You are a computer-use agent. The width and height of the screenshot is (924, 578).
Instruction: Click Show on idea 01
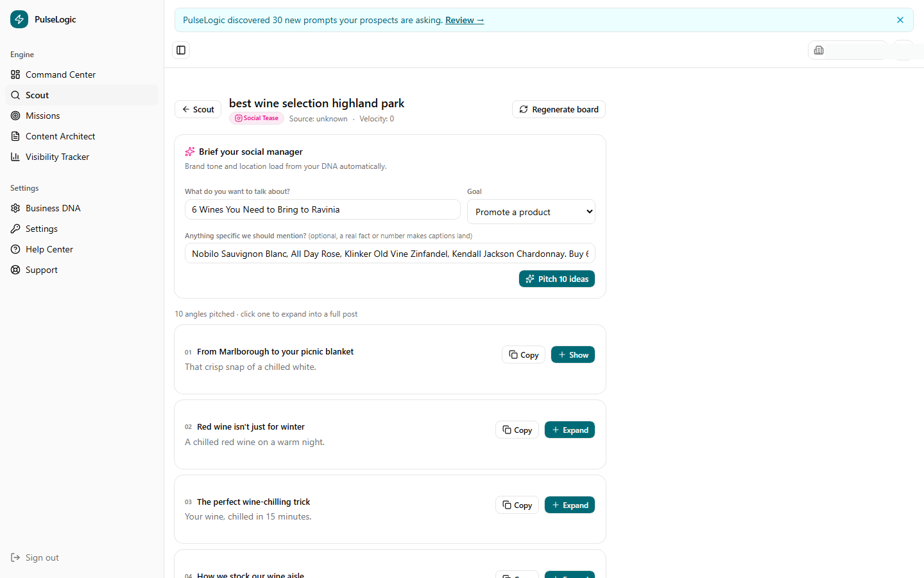click(573, 355)
